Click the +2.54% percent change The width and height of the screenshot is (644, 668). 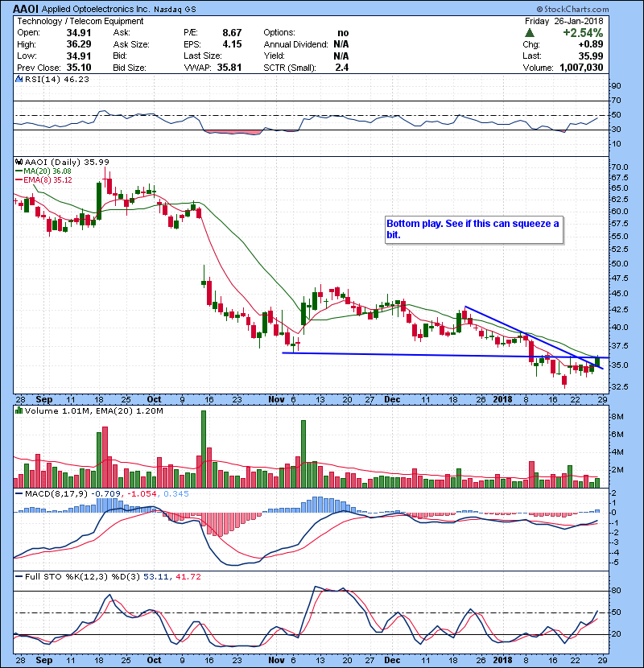[x=583, y=33]
